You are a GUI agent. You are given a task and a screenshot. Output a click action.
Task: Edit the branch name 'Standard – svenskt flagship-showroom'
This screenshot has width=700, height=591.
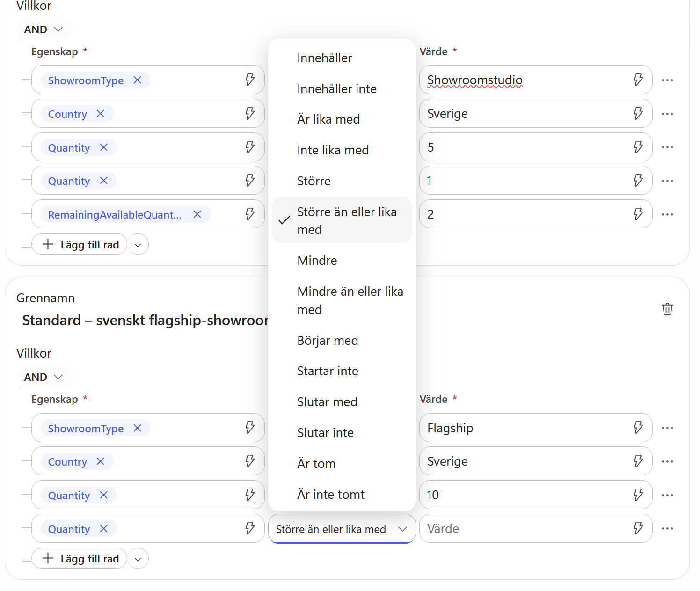[x=145, y=320]
